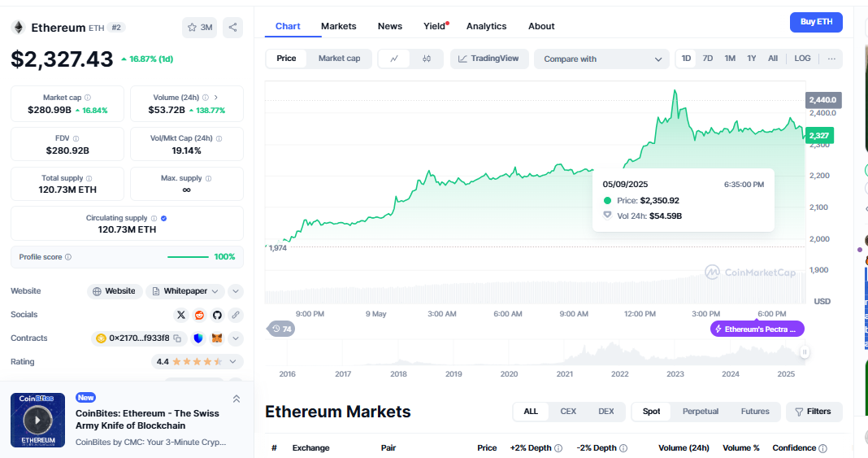Click Ethereum's Pectra event tag
This screenshot has height=458, width=868.
757,329
